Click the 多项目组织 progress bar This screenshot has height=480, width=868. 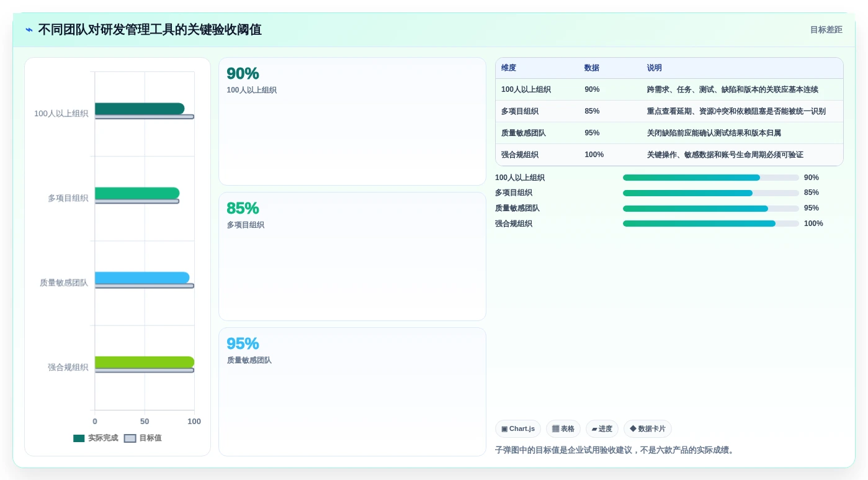click(x=711, y=193)
